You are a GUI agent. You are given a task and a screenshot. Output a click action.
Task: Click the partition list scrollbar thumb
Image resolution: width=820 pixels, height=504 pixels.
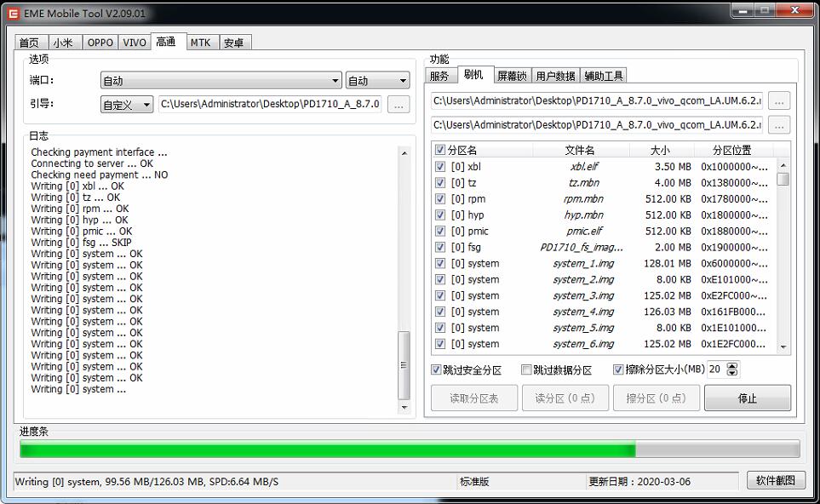pos(783,180)
